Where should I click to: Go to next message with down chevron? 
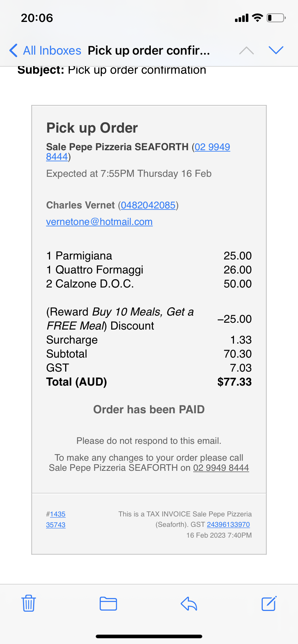click(276, 50)
